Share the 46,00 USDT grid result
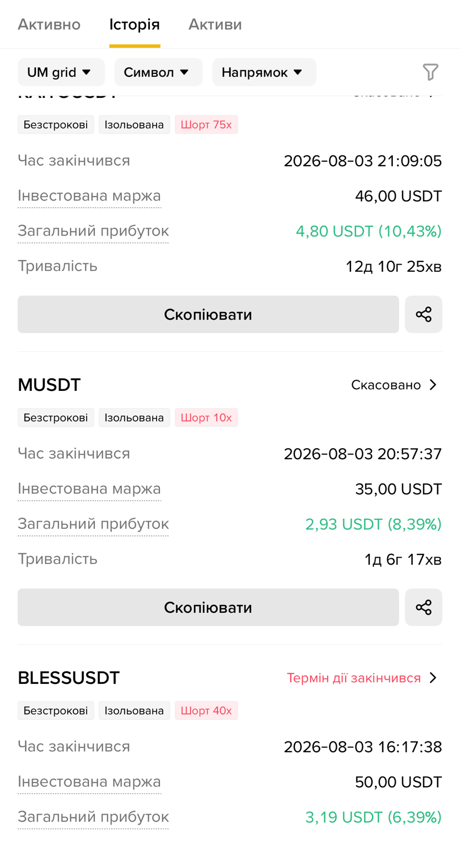This screenshot has width=460, height=868. pos(423,314)
